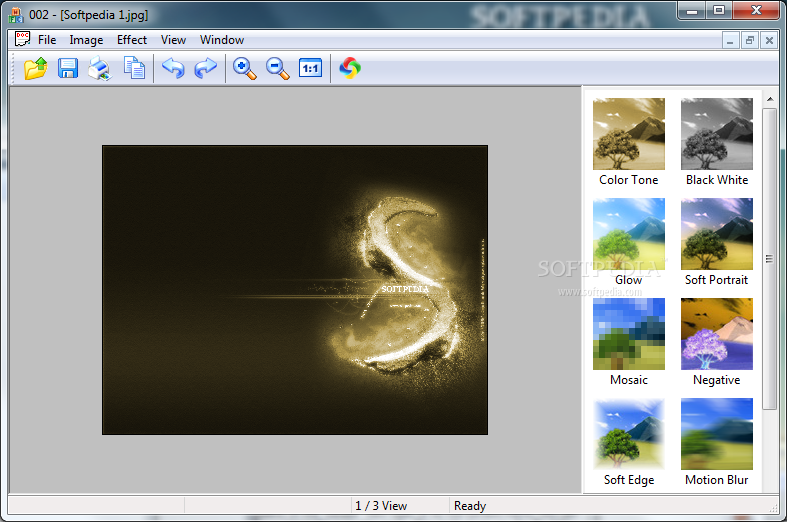The width and height of the screenshot is (787, 522).
Task: Open the Window menu
Action: pos(222,40)
